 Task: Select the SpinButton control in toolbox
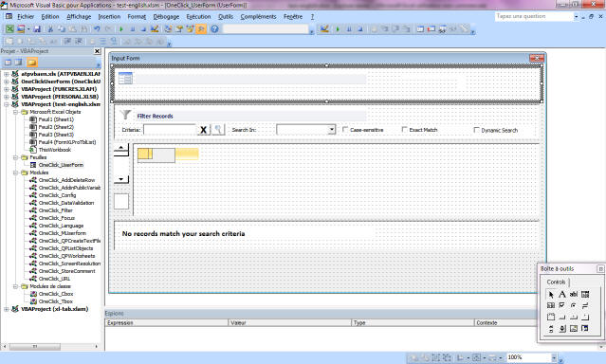pyautogui.click(x=562, y=329)
